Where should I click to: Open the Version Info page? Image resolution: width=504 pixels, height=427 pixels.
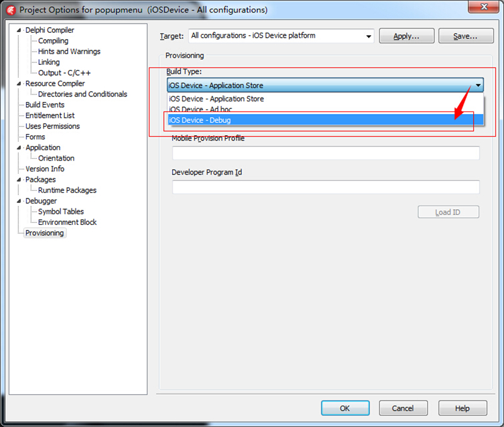[45, 169]
